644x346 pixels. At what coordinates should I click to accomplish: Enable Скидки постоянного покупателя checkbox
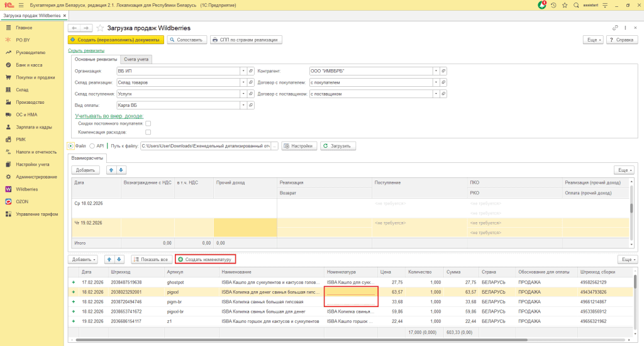pyautogui.click(x=148, y=124)
